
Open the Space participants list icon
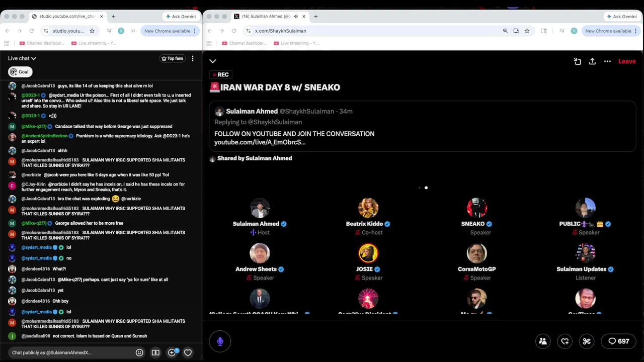[543, 341]
